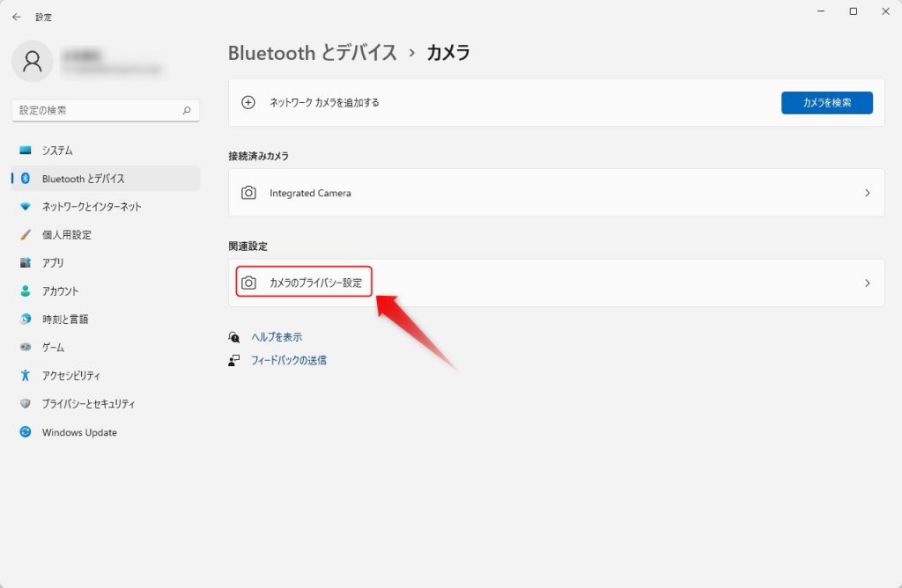Click the カメラを検索 button
902x588 pixels.
pos(826,102)
